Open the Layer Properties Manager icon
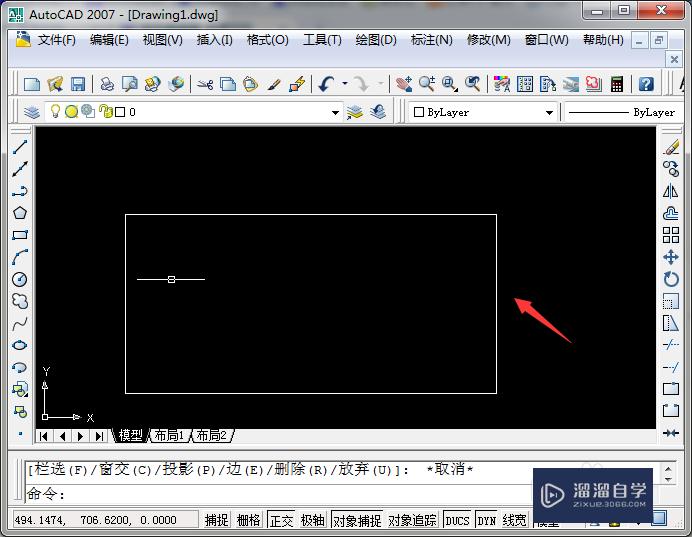 (32, 112)
